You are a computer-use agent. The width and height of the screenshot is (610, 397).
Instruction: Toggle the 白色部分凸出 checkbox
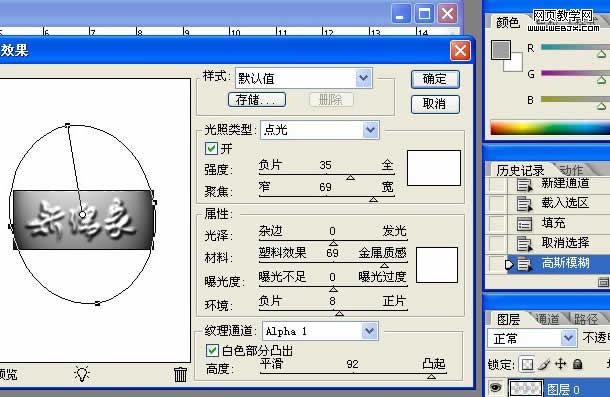[212, 350]
